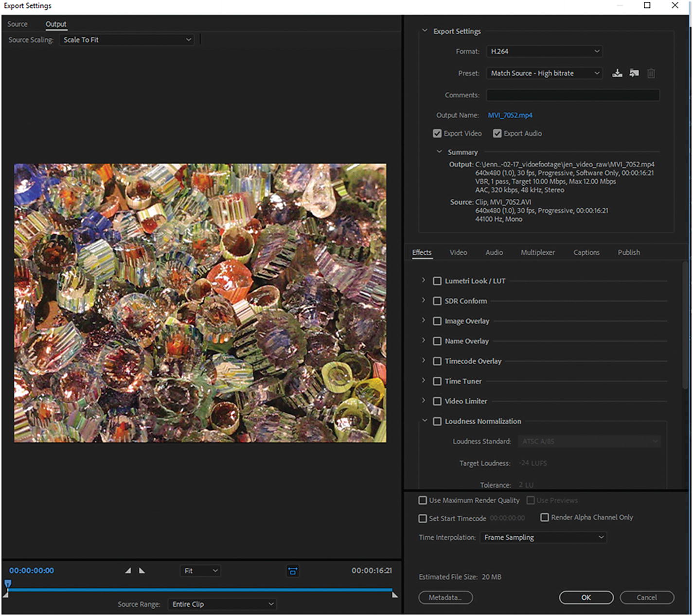Open the Time Interpolation dropdown
Viewport: 693px width, 616px height.
(543, 537)
